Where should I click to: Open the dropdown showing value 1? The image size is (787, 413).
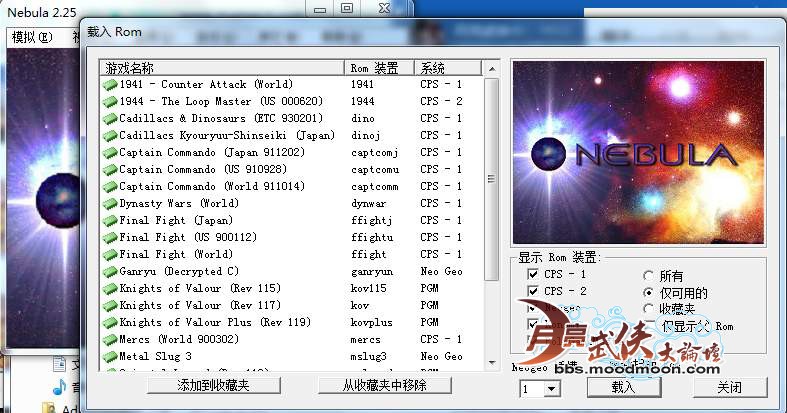(x=552, y=388)
